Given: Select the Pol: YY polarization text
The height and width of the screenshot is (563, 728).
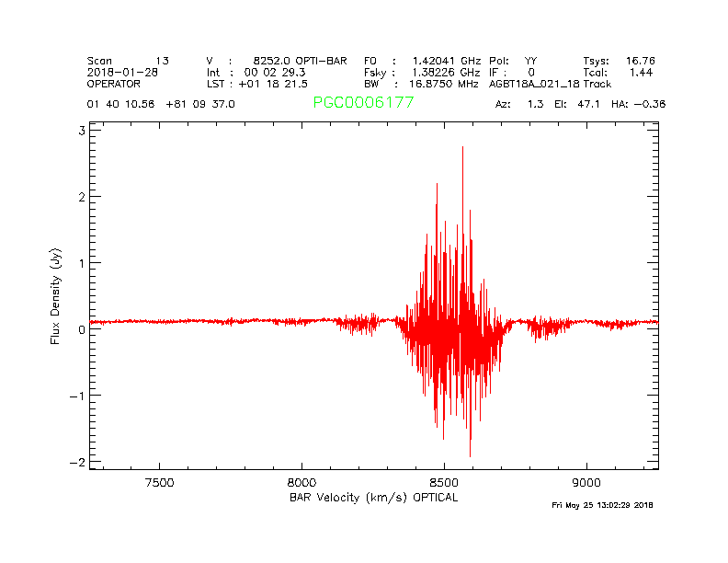Looking at the screenshot, I should click(x=513, y=61).
